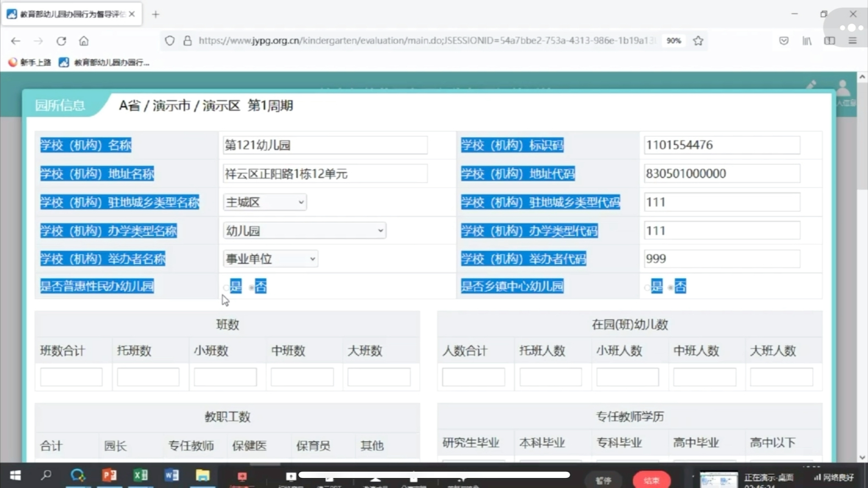Open the 教育部幼儿园办园行... bookmark
The width and height of the screenshot is (868, 488).
coord(104,63)
